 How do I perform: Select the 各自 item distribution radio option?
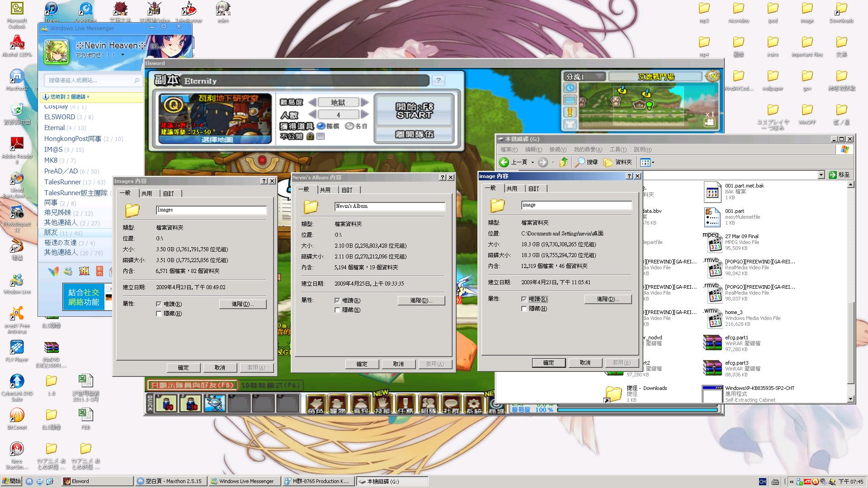coord(349,126)
